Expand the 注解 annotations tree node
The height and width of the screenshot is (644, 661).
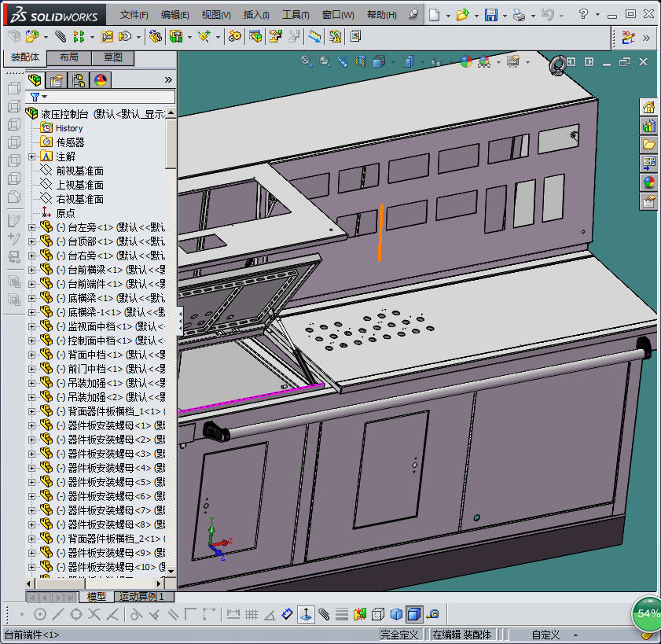[x=32, y=156]
